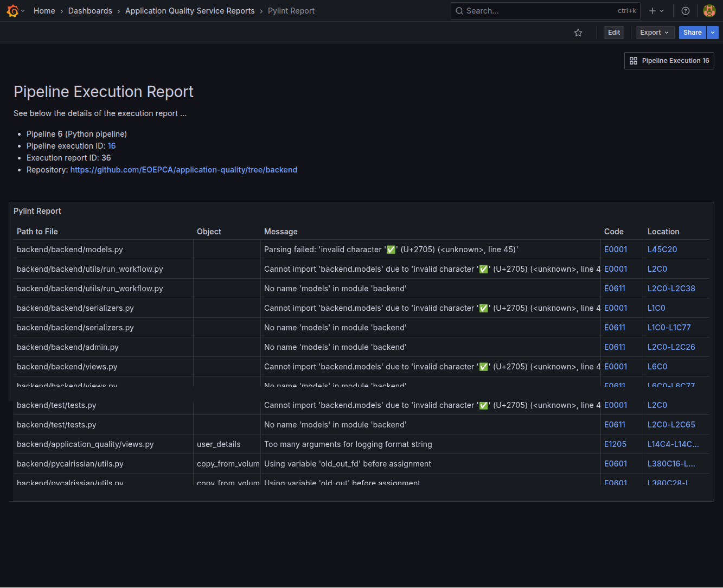This screenshot has width=723, height=588.
Task: Open location link L6C0
Action: tap(657, 367)
